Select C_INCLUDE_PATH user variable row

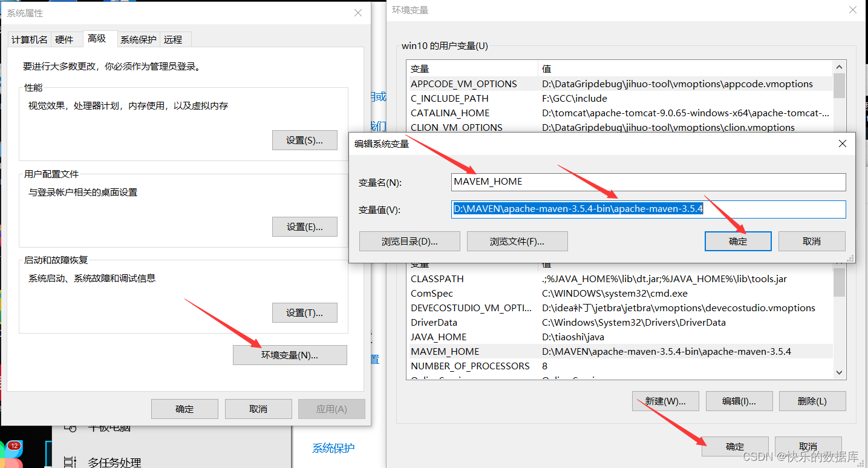(620, 98)
